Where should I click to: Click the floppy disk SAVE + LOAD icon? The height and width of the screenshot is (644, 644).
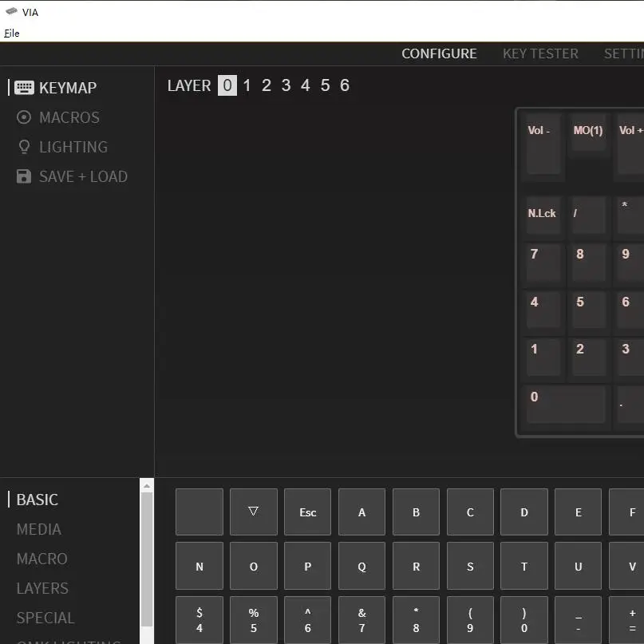click(x=24, y=176)
